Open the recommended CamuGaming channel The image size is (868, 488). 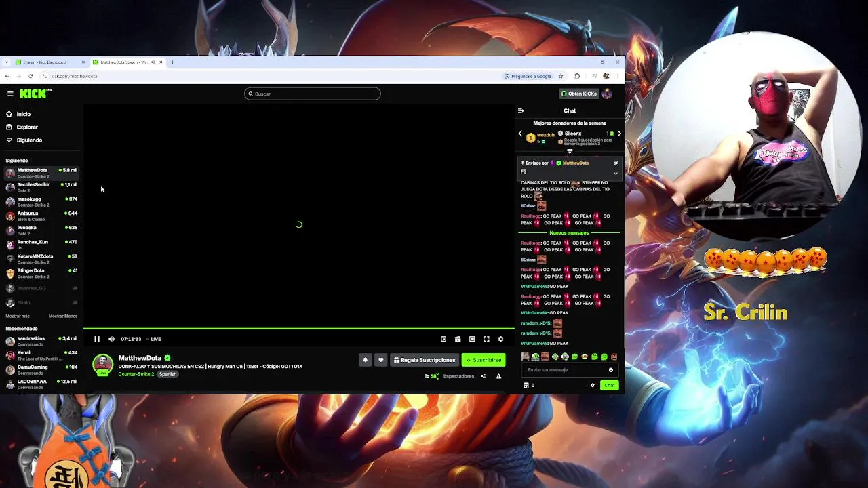pos(41,369)
